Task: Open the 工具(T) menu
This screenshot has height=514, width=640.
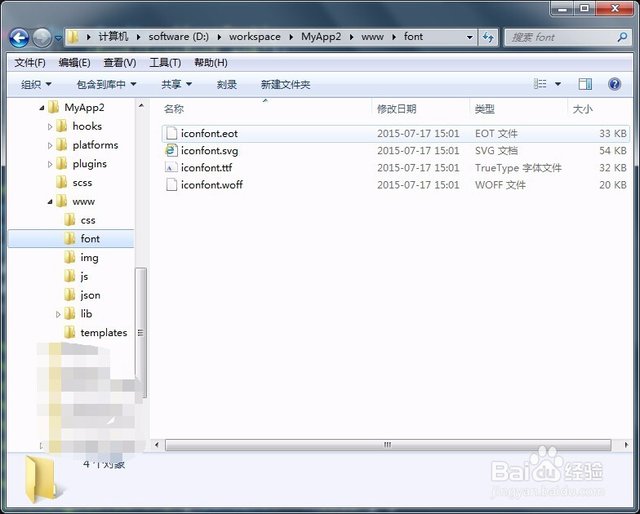Action: click(165, 63)
